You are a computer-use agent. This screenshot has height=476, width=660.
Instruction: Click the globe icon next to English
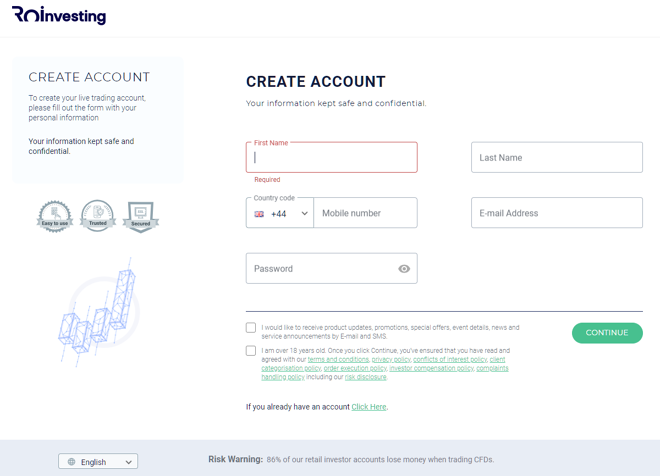pyautogui.click(x=72, y=462)
